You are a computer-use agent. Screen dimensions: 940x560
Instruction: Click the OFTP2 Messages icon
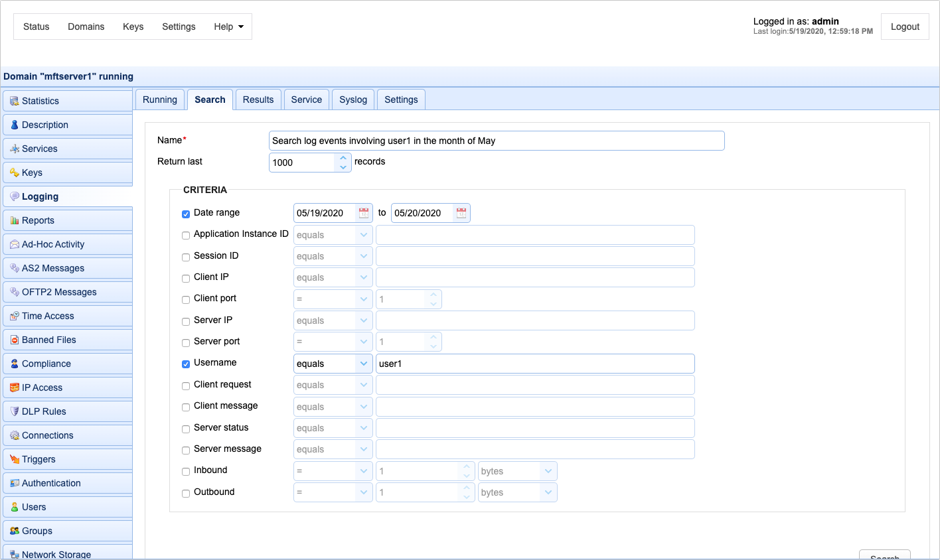[15, 292]
